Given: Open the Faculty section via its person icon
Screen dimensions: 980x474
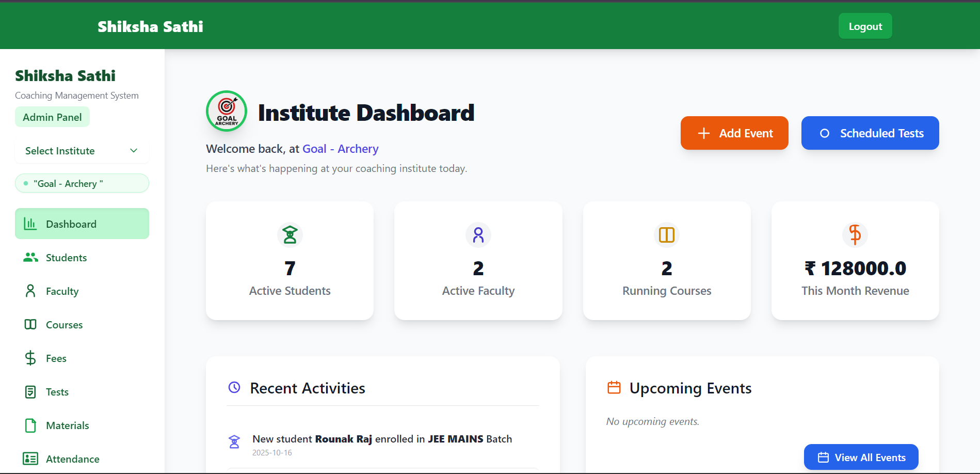Looking at the screenshot, I should (x=30, y=291).
